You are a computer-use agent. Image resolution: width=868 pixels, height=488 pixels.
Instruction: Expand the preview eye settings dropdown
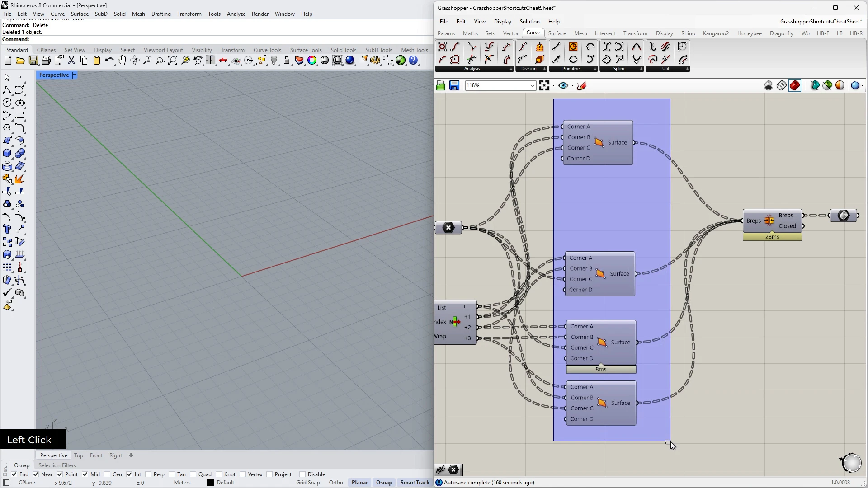tap(572, 86)
